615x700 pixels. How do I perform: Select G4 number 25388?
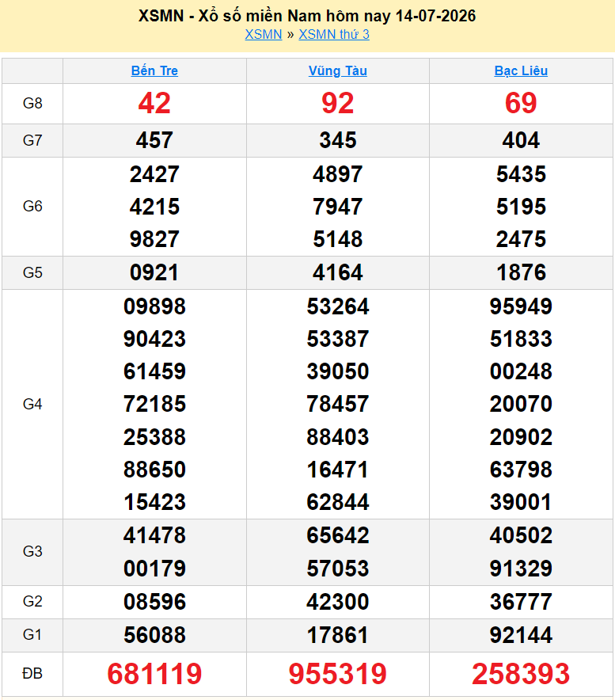pyautogui.click(x=154, y=437)
